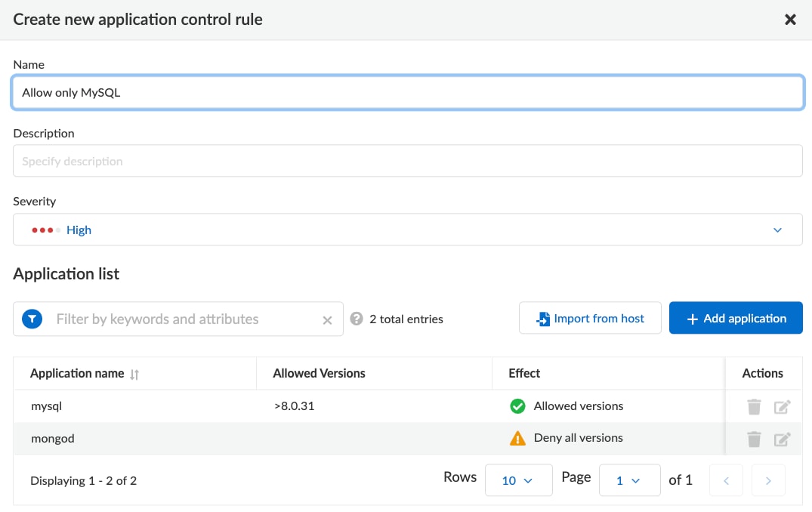The height and width of the screenshot is (512, 812).
Task: Click Add application button
Action: click(x=736, y=318)
